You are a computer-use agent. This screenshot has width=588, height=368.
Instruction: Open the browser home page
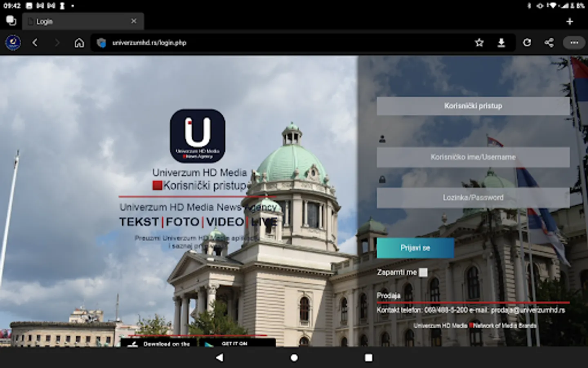click(x=79, y=43)
